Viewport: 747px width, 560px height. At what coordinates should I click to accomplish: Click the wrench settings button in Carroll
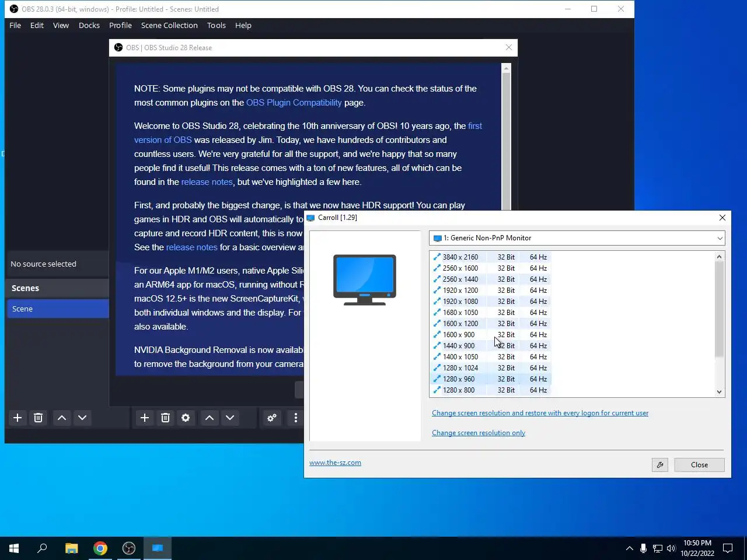(x=660, y=465)
